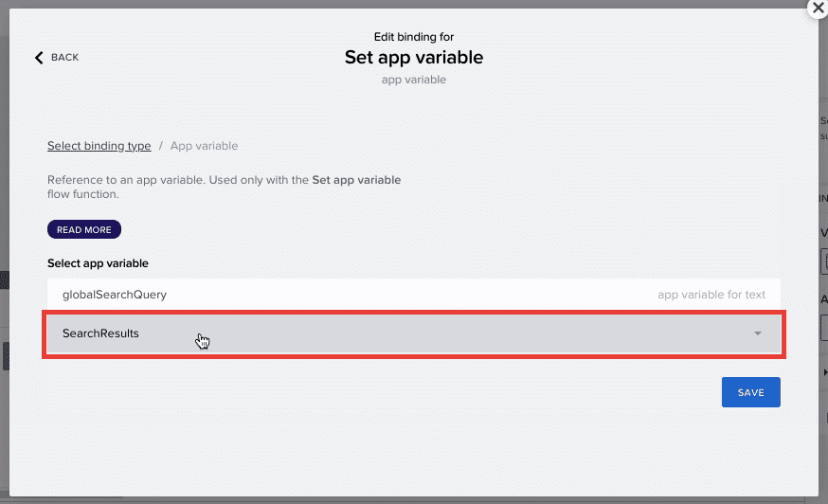Click the 'app variable for text' description
Screen dimensions: 828x504
[x=711, y=295]
